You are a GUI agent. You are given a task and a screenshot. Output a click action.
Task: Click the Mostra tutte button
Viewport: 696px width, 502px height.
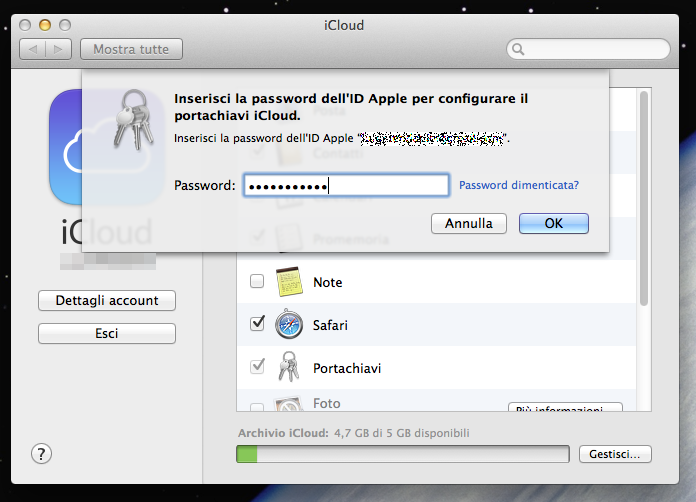coord(131,49)
